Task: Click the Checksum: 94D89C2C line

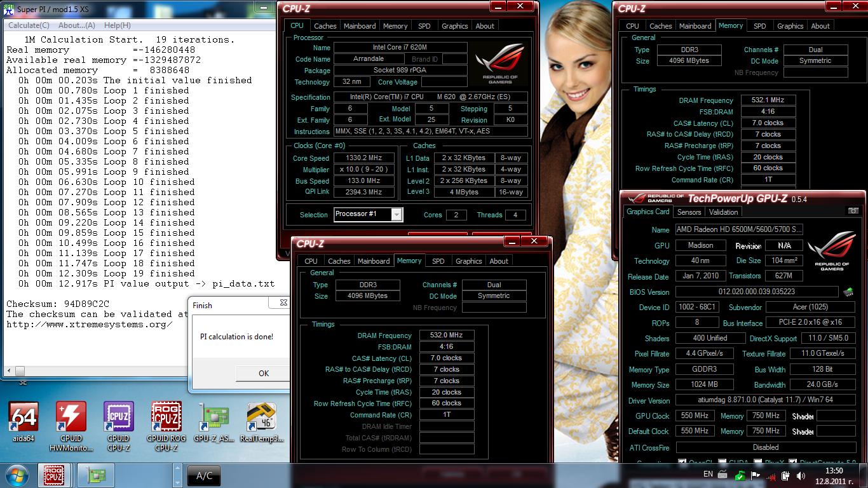Action: [58, 304]
